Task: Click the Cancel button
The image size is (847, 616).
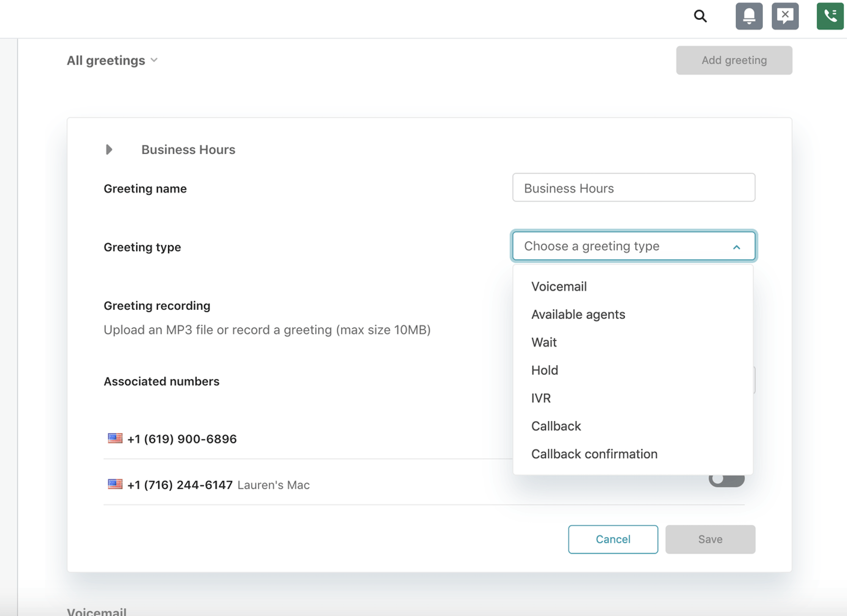Action: tap(612, 539)
